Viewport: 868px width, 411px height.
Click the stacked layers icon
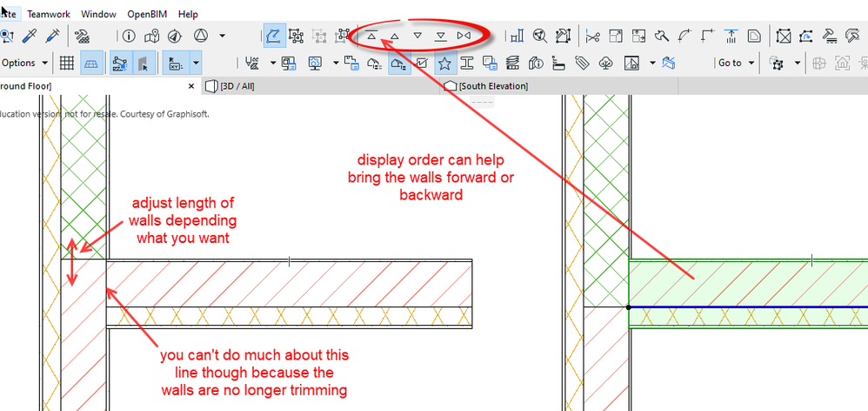coord(513,64)
